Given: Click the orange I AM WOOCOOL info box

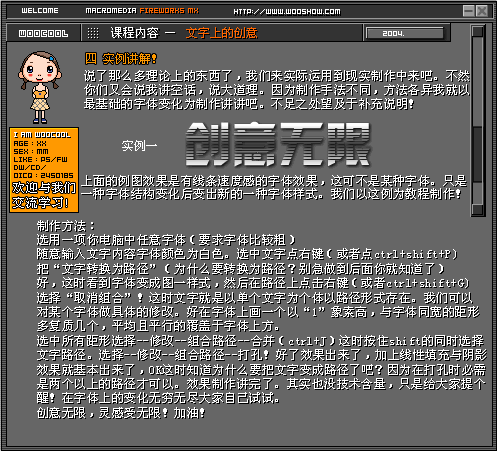Looking at the screenshot, I should tap(44, 170).
